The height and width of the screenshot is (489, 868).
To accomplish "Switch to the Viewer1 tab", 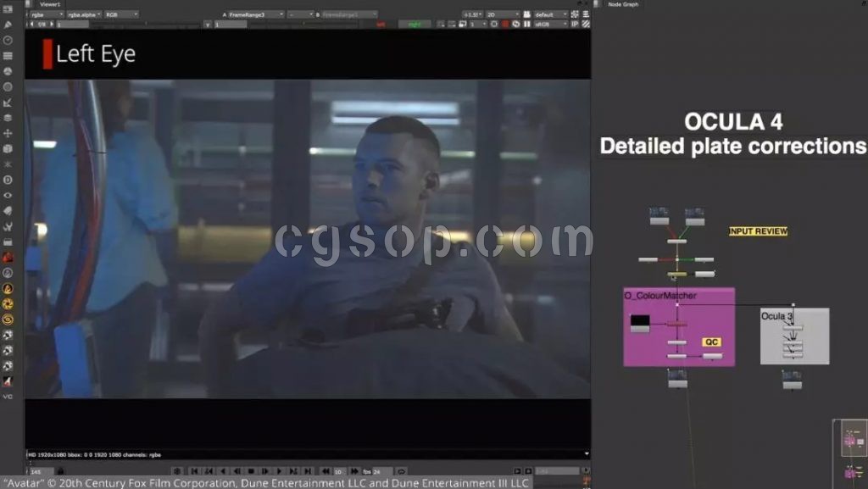I will point(50,4).
